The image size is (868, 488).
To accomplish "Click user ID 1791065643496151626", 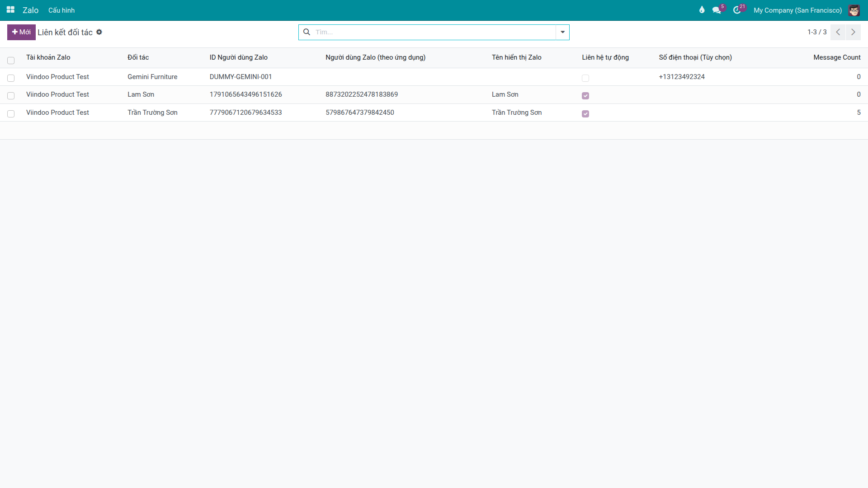I will click(x=245, y=94).
